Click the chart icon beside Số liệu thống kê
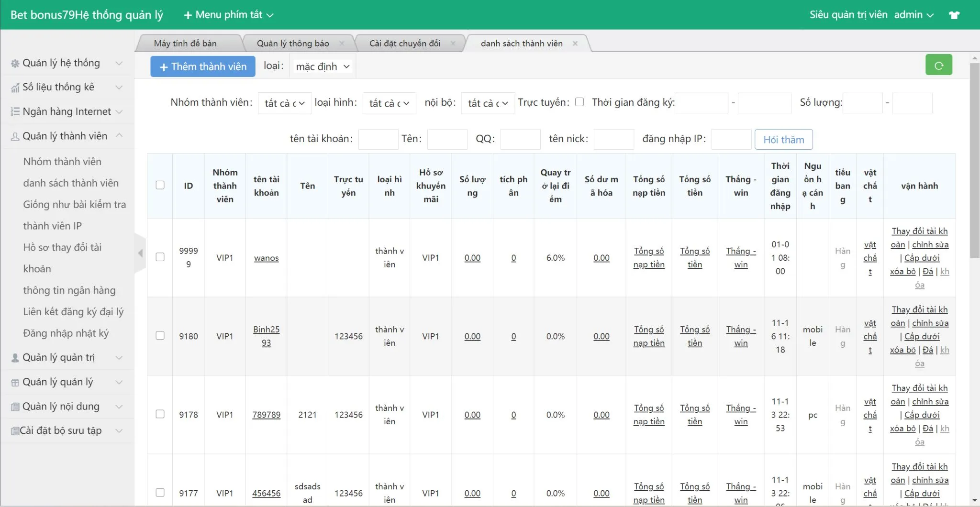The width and height of the screenshot is (980, 507). 15,88
